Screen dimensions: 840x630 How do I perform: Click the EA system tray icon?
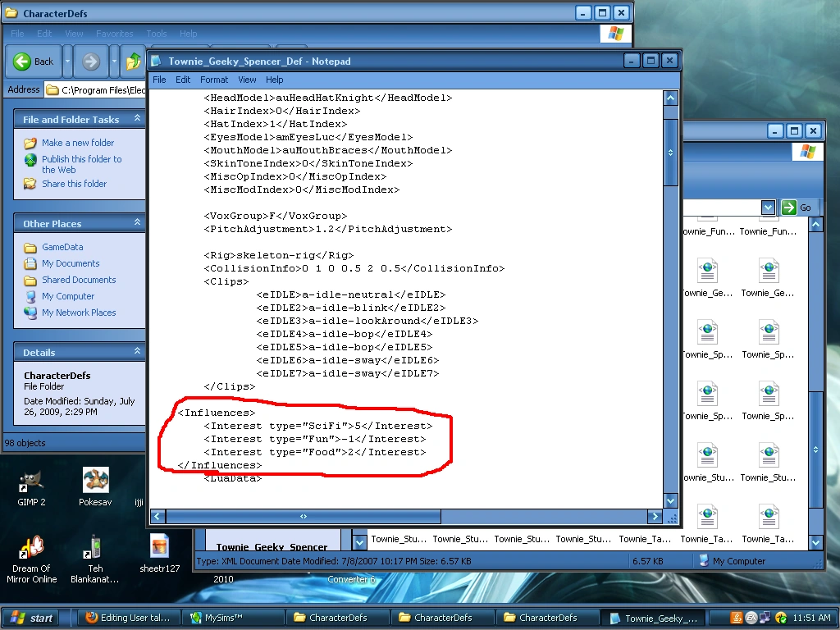pos(751,618)
